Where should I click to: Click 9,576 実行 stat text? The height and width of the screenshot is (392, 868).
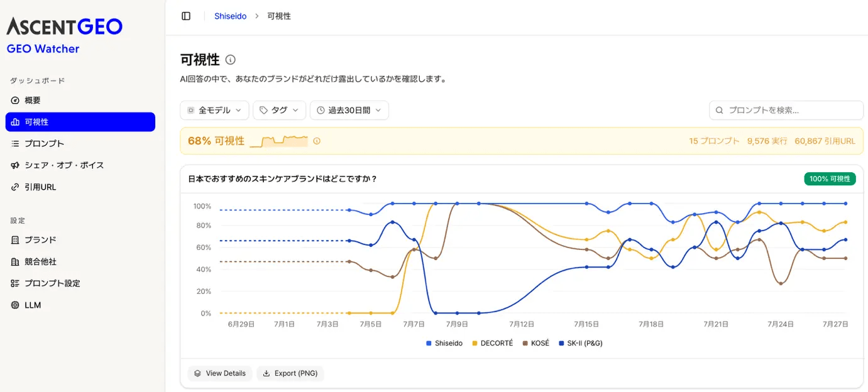tap(767, 141)
